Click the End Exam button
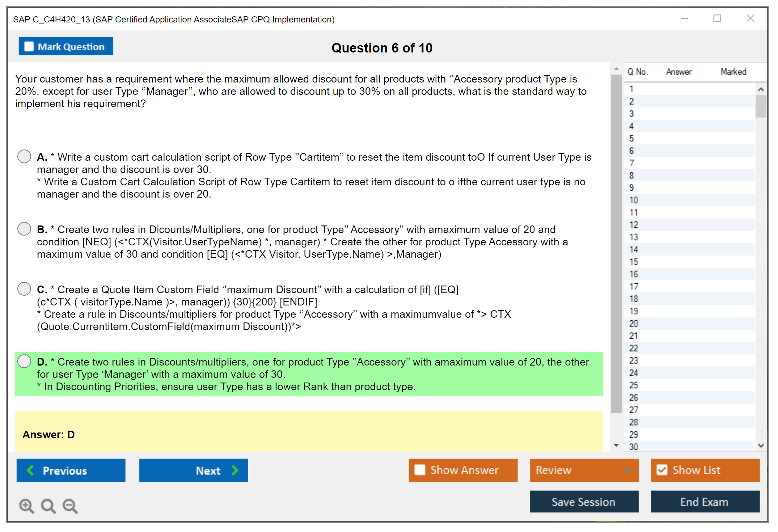 [x=705, y=502]
